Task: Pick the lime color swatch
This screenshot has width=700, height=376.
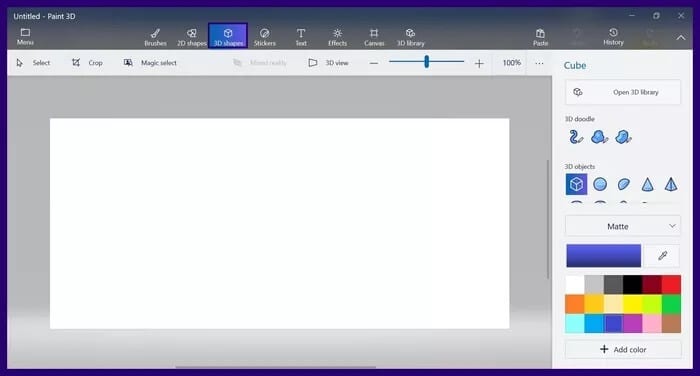Action: [652, 304]
